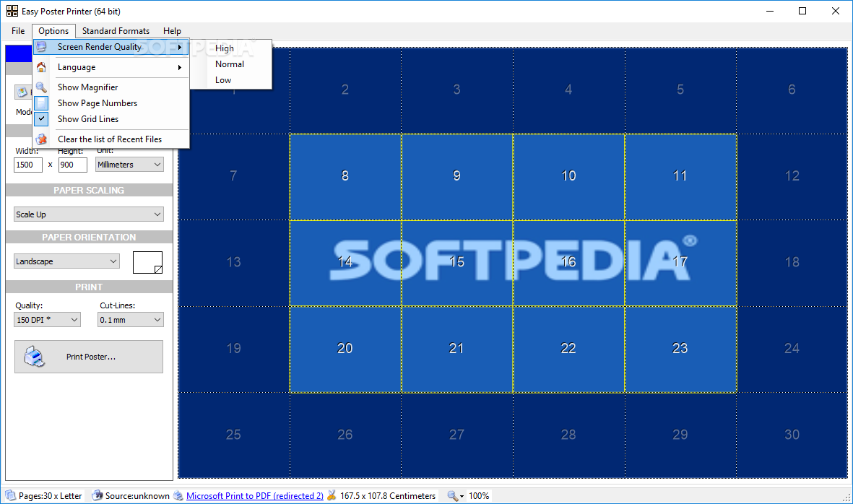This screenshot has width=853, height=504.
Task: Click the Source:unknown status text
Action: click(137, 496)
